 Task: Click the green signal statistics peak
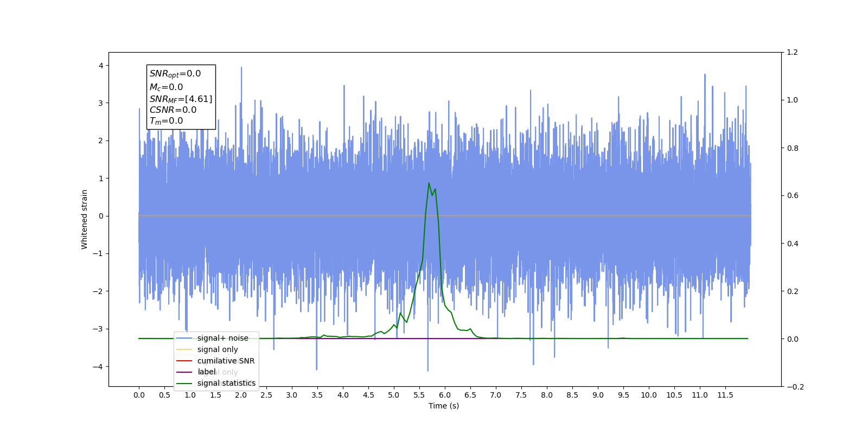(x=429, y=183)
